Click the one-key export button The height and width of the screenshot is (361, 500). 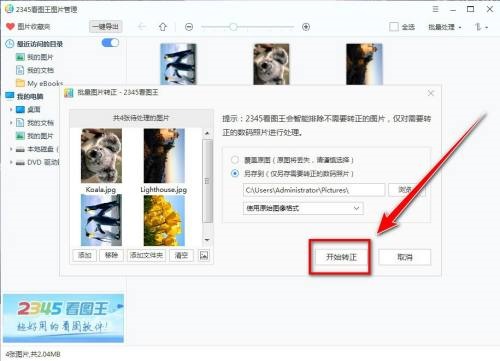(x=105, y=27)
